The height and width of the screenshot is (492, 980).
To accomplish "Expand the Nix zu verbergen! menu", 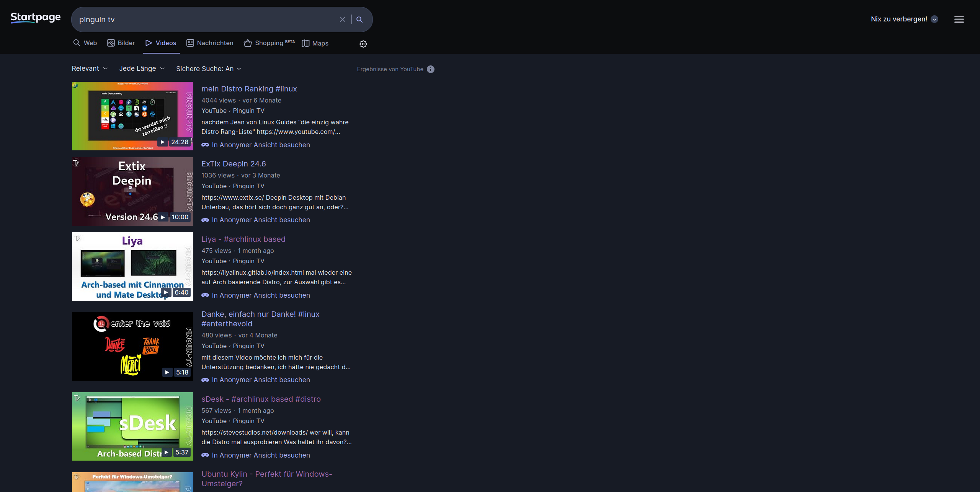I will tap(904, 19).
